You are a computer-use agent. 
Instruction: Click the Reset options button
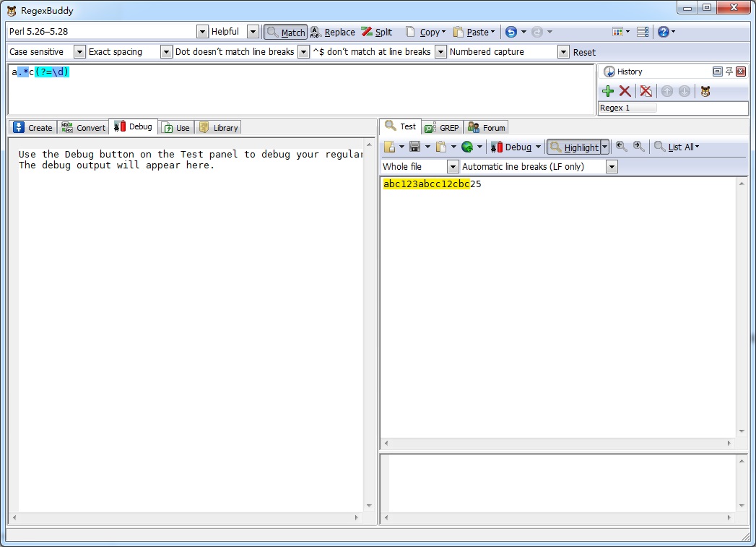(584, 52)
